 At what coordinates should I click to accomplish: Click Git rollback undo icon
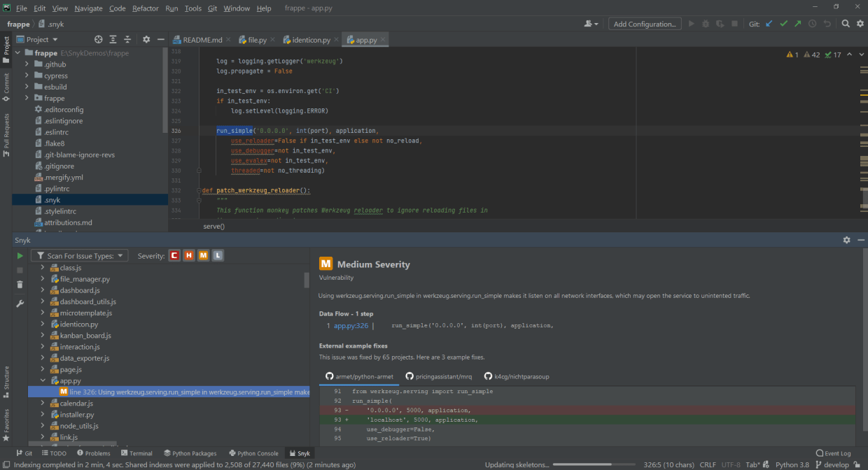[x=827, y=24]
